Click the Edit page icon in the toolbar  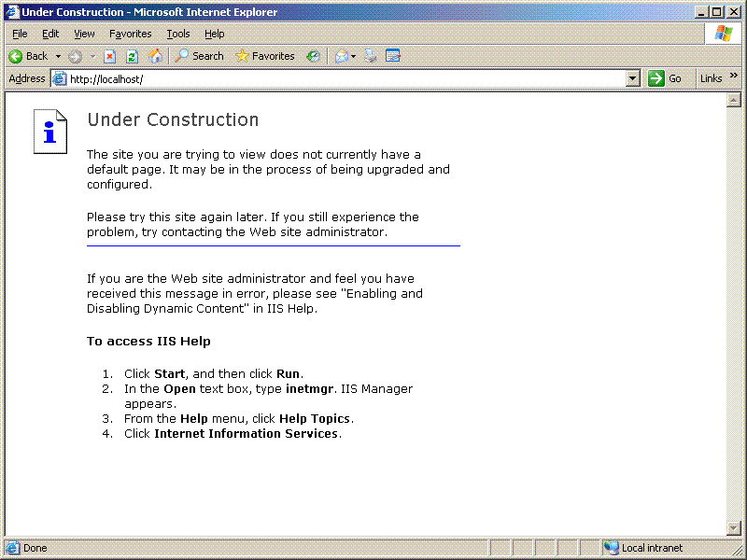392,56
